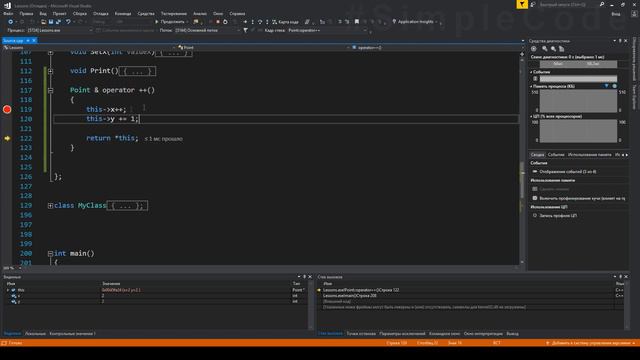640x360 pixels.
Task: Collapse the Память процесса graph section
Action: [x=531, y=87]
